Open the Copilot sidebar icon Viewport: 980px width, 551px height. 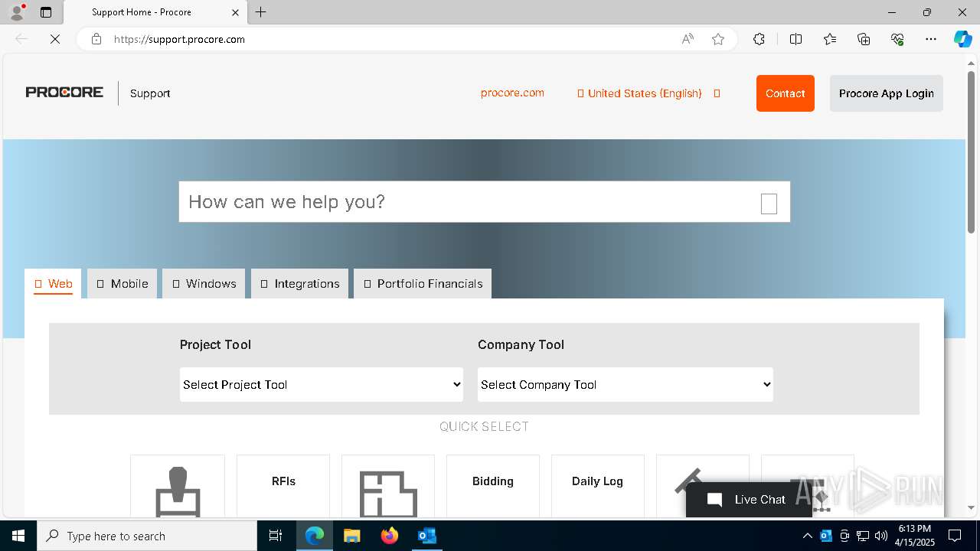tap(962, 39)
